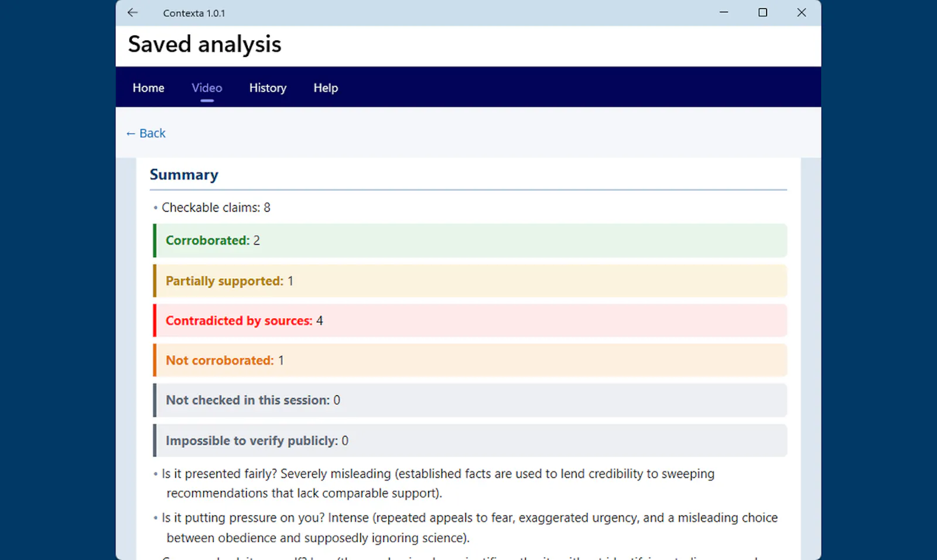Click the 'Not corroborated: 1' row
The width and height of the screenshot is (937, 560).
point(470,360)
